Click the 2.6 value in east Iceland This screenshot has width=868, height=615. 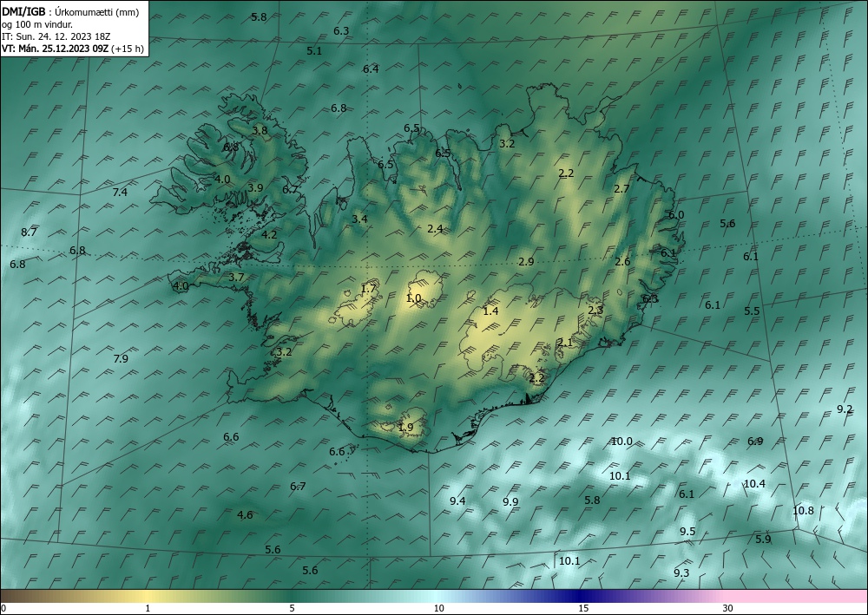(622, 262)
